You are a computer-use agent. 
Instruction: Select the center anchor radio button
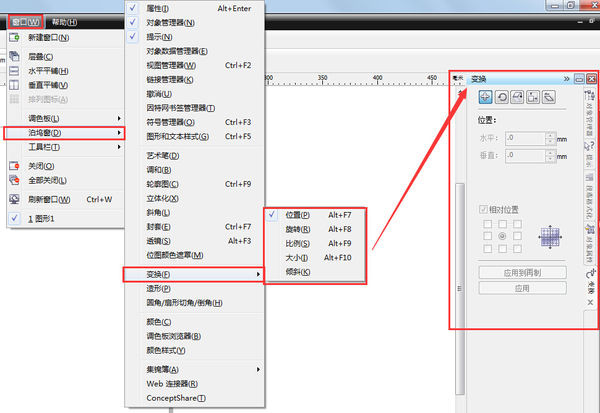[502, 236]
